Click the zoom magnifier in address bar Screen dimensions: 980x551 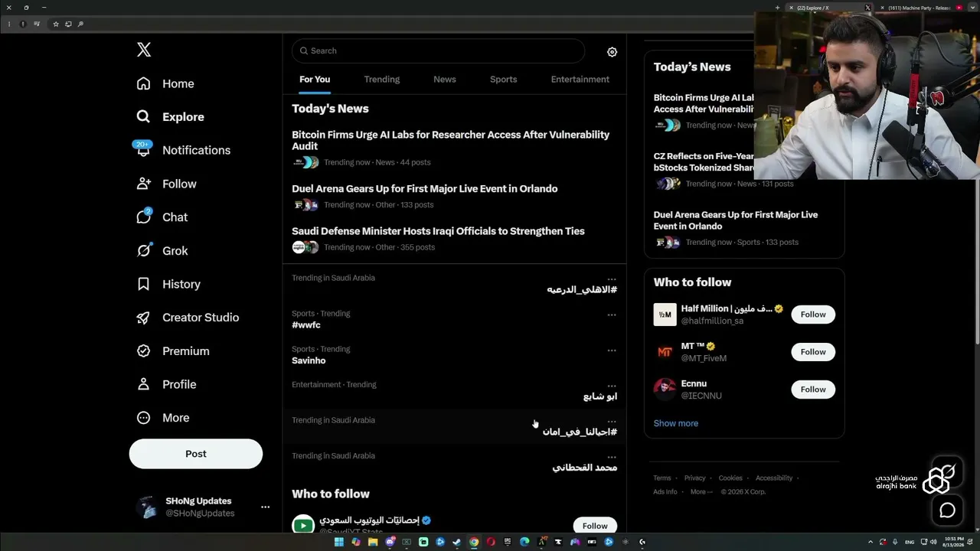coord(80,24)
